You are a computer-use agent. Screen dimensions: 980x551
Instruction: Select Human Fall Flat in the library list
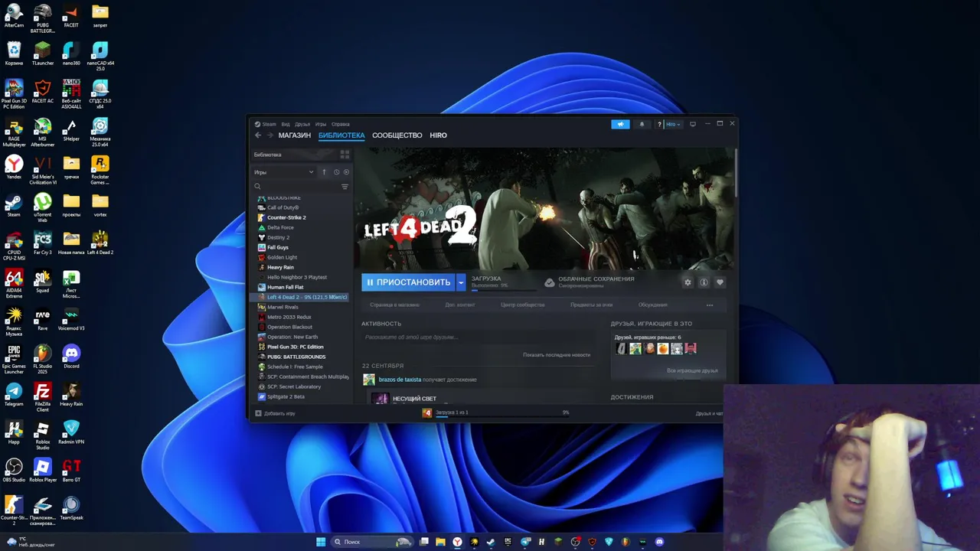coord(285,287)
